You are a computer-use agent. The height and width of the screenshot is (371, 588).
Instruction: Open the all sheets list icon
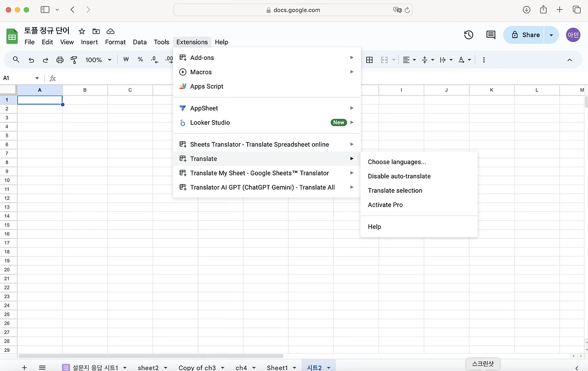pyautogui.click(x=42, y=367)
